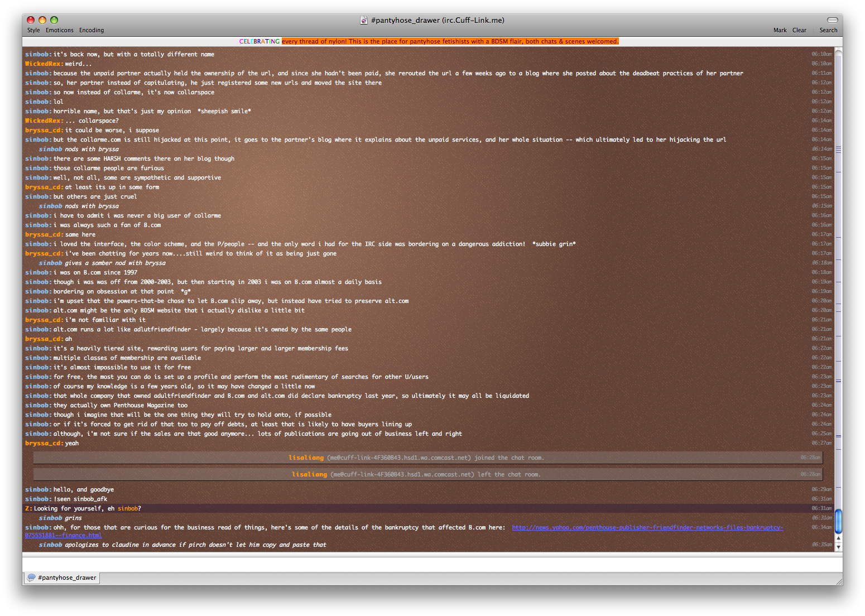Click the 'sinbob apologizes to claudine' action line
Screen dimensions: 865x616
(182, 545)
